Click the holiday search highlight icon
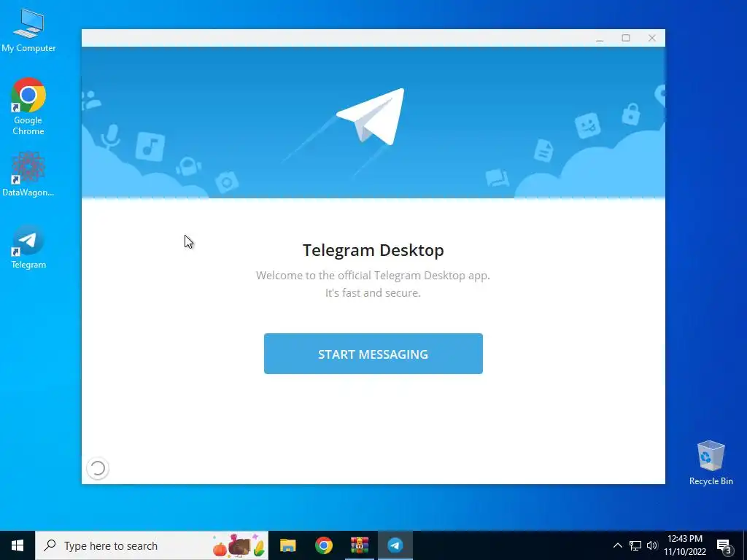Image resolution: width=747 pixels, height=560 pixels. click(239, 545)
